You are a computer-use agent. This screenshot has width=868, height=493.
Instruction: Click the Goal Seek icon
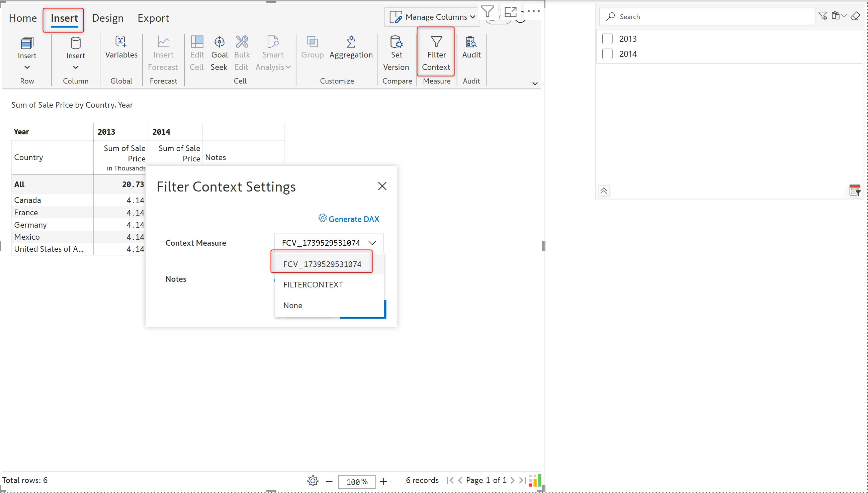point(219,42)
